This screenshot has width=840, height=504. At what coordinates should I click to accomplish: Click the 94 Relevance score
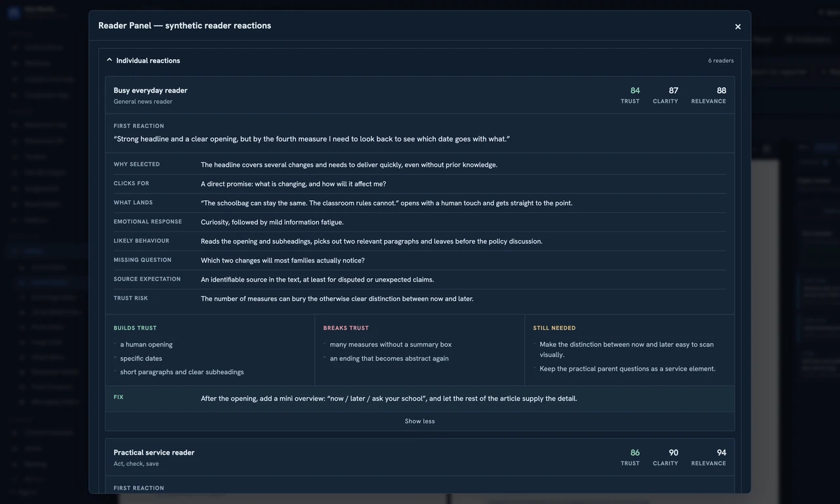tap(721, 453)
